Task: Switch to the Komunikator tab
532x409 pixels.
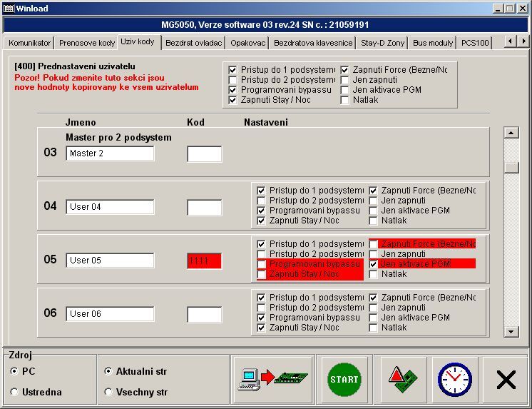Action: [30, 43]
